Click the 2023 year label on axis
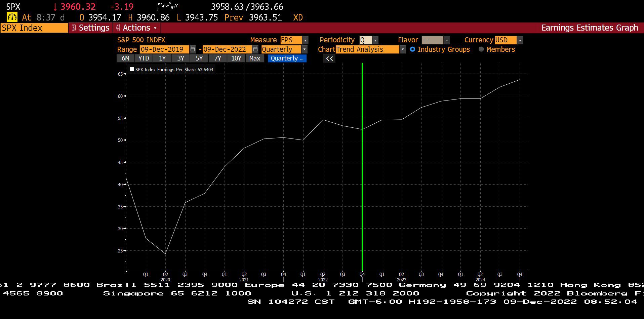This screenshot has height=319, width=644. tap(401, 280)
